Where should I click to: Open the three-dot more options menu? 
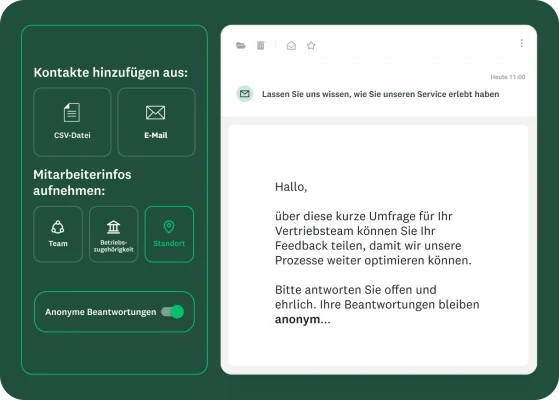coord(522,43)
